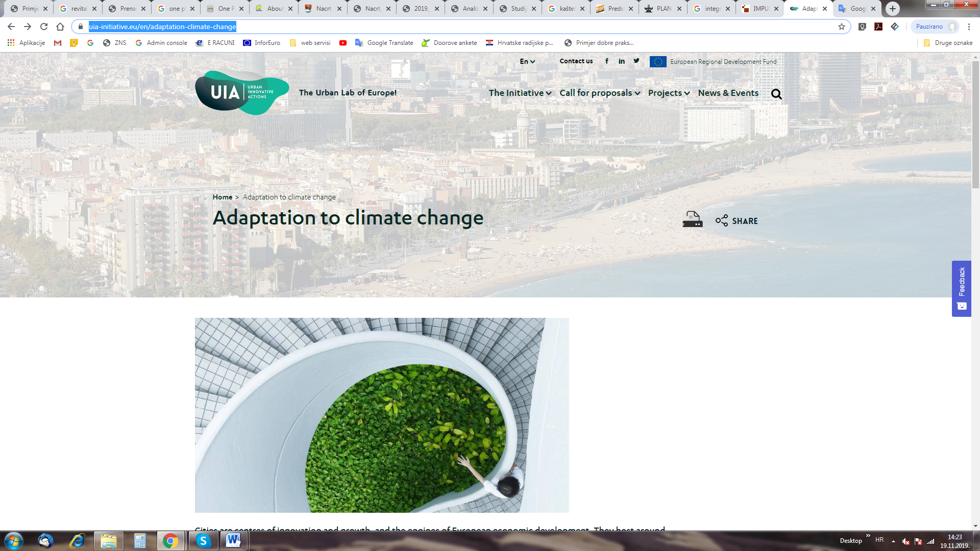
Task: Reload the current page
Action: tap(44, 27)
